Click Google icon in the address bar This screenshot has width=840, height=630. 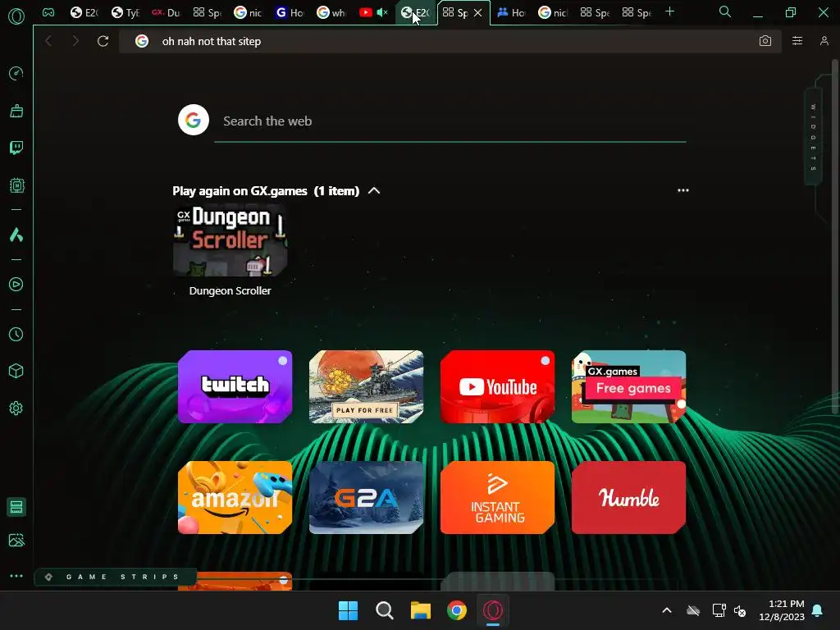141,41
